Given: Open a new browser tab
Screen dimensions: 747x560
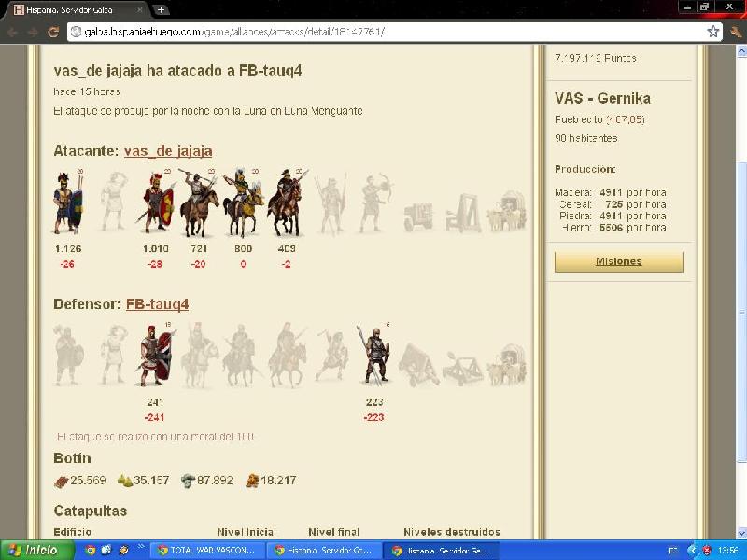Looking at the screenshot, I should click(x=161, y=9).
